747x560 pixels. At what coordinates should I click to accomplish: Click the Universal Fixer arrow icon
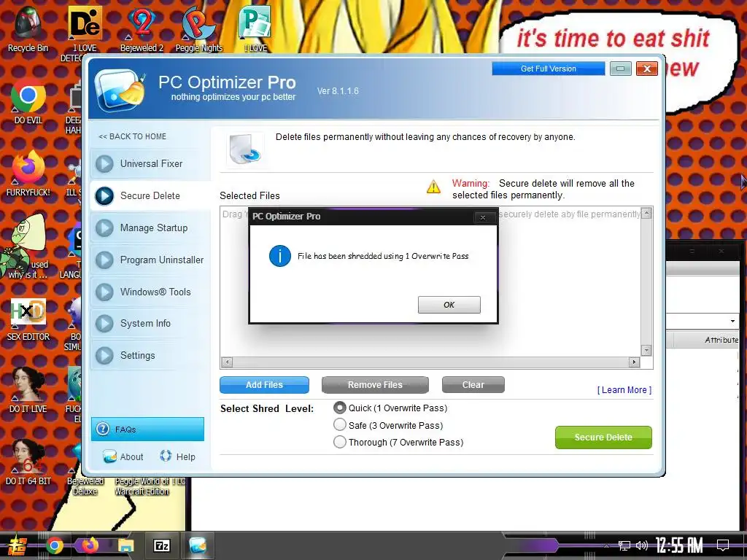[104, 164]
